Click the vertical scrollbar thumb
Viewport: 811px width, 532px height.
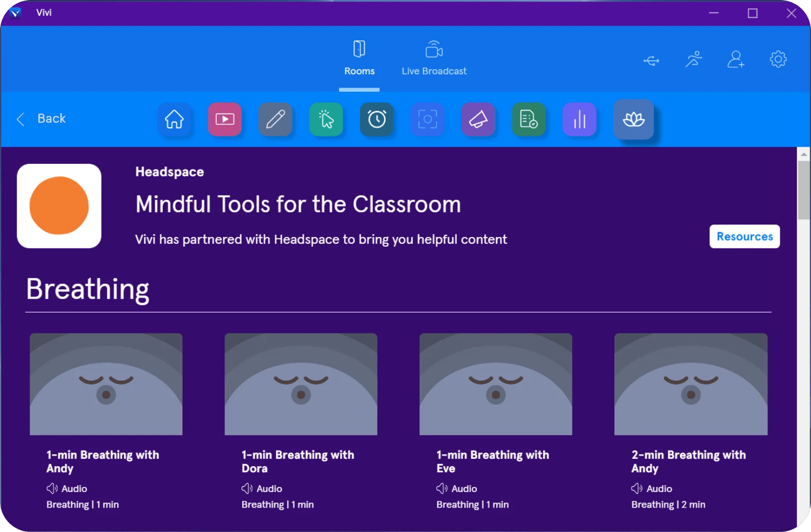click(x=804, y=190)
